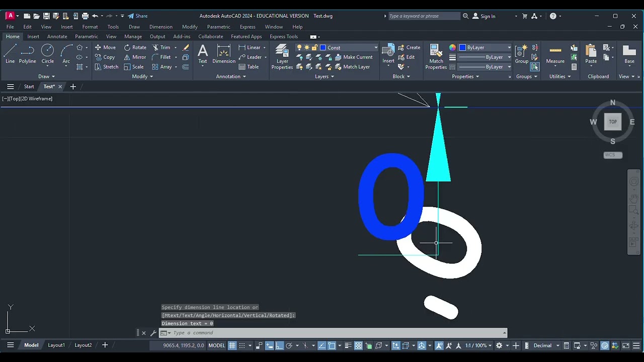
Task: Open the Quick Calculator icon
Action: (x=574, y=67)
